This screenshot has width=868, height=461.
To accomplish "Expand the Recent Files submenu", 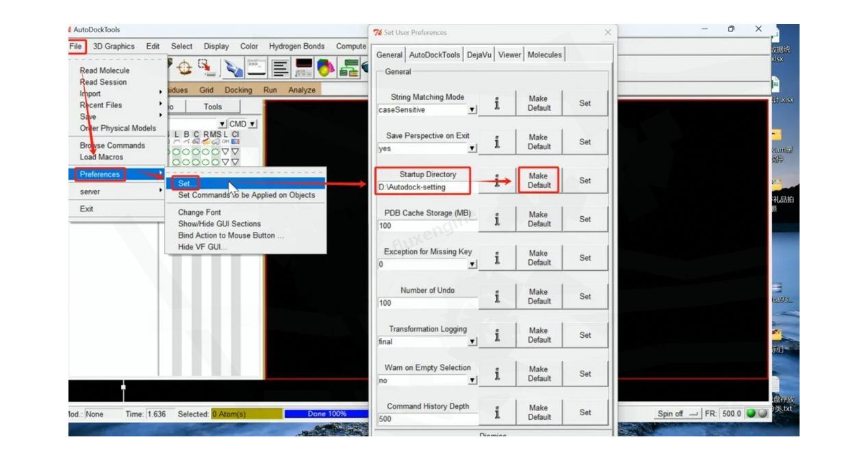I will (118, 105).
